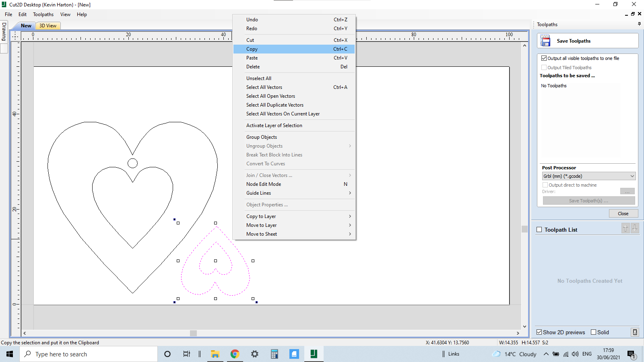644x362 pixels.
Task: Close the Toolpaths panel with Close button
Action: tap(623, 213)
